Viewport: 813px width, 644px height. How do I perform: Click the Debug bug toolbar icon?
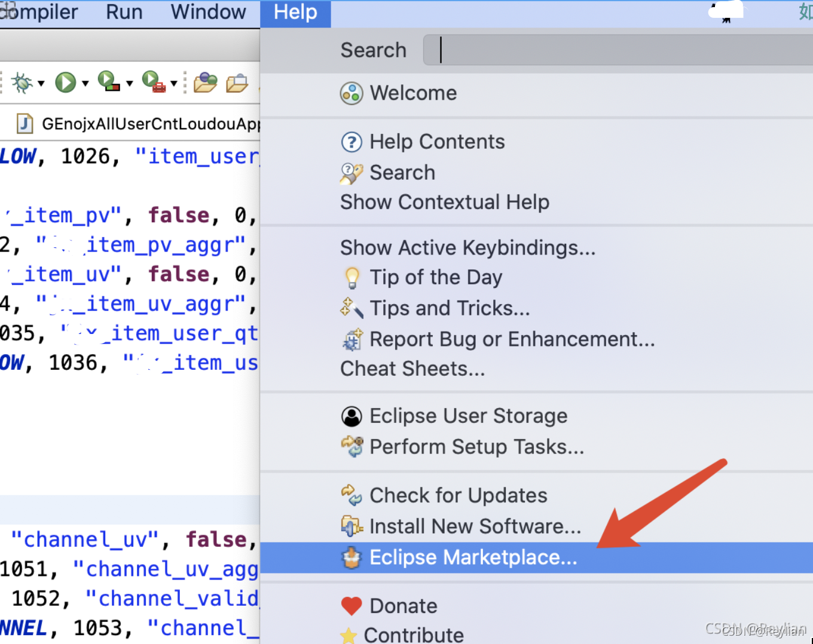coord(22,82)
